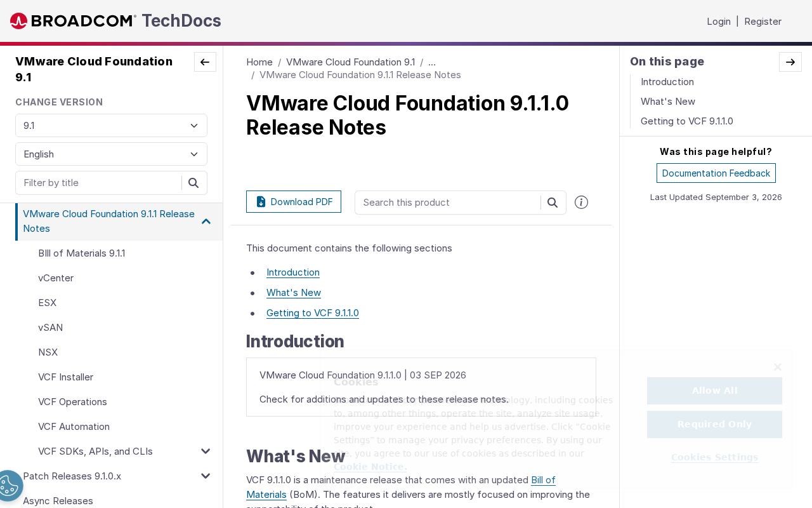Select VMware Cloud Foundation 9.1.1 Release Notes item

pyautogui.click(x=108, y=221)
